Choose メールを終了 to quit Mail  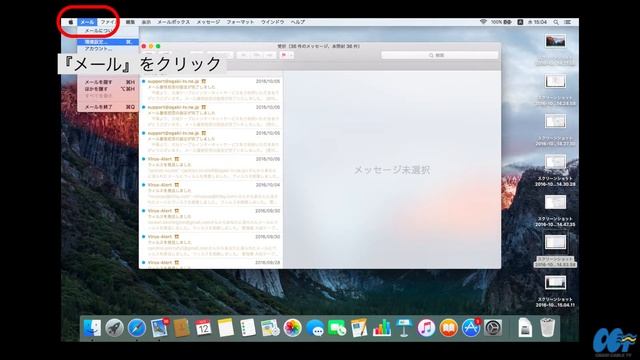108,107
